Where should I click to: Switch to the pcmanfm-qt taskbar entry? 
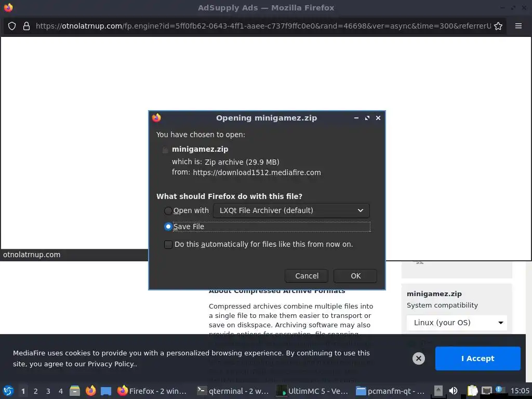[x=390, y=391]
